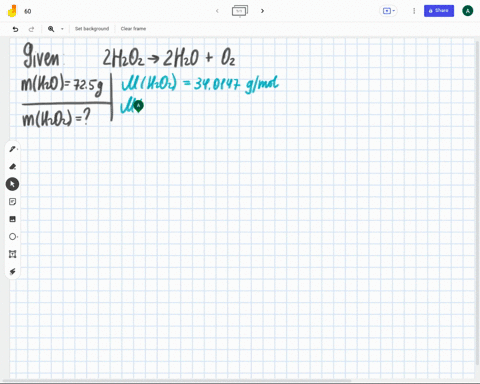This screenshot has height=384, width=480.
Task: Open the present/meeting dropdown button
Action: click(x=388, y=11)
